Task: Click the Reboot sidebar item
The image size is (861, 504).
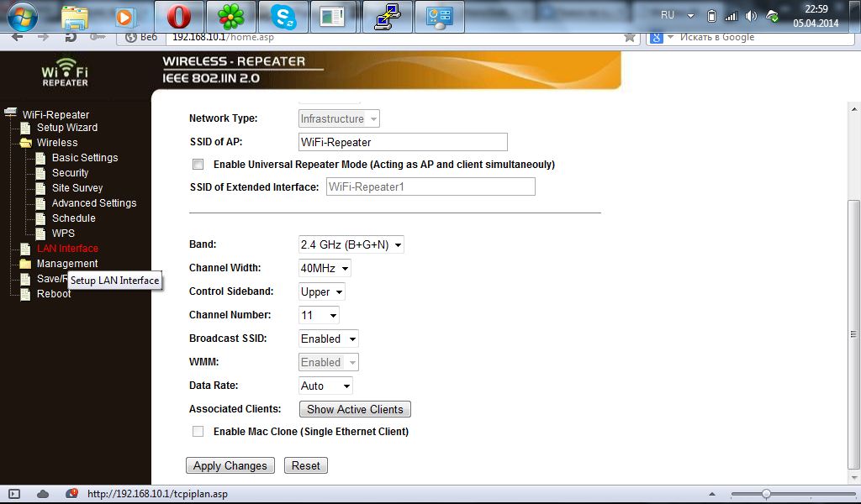Action: tap(53, 294)
